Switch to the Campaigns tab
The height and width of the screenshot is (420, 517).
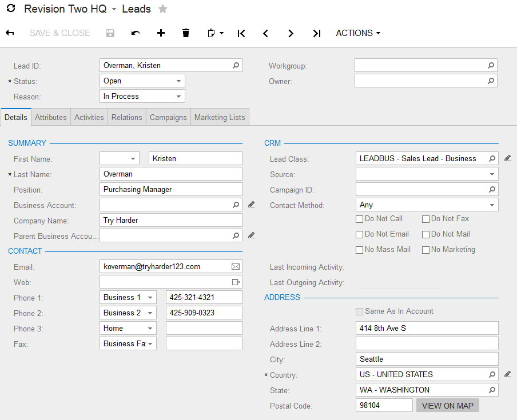coord(168,117)
